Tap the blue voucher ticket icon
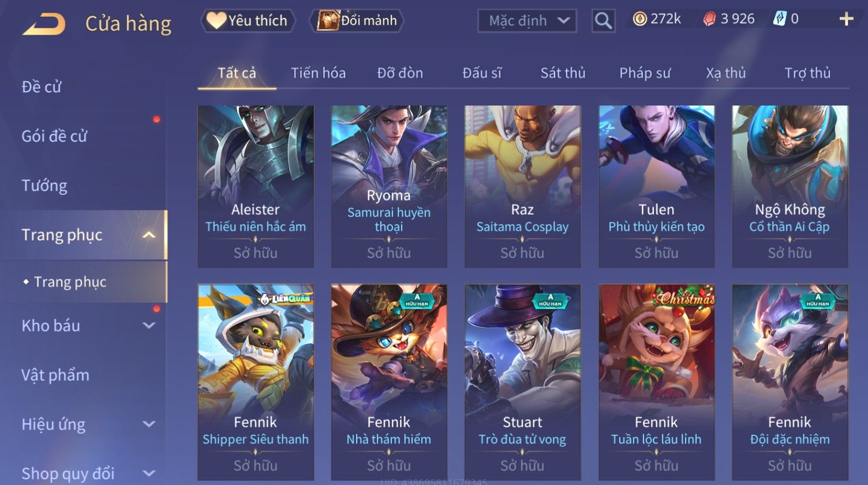 [780, 19]
